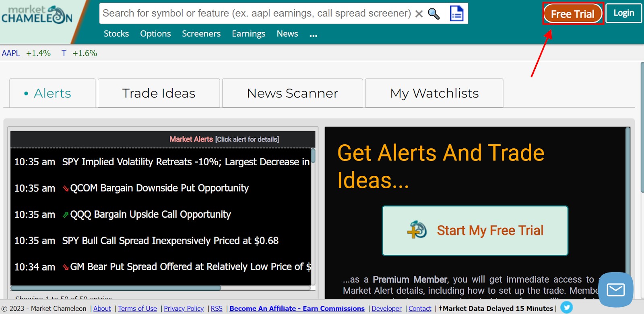Click the Login button
Image resolution: width=644 pixels, height=314 pixels.
coord(623,13)
